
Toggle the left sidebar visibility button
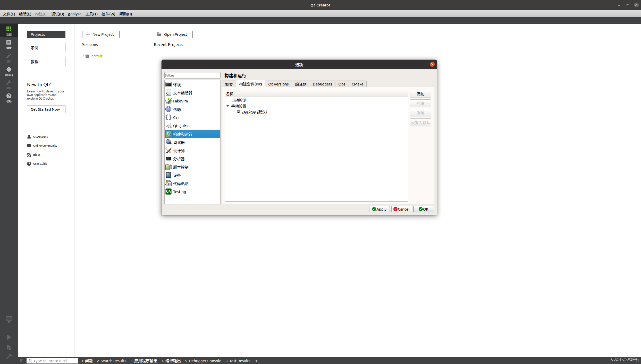click(22, 361)
